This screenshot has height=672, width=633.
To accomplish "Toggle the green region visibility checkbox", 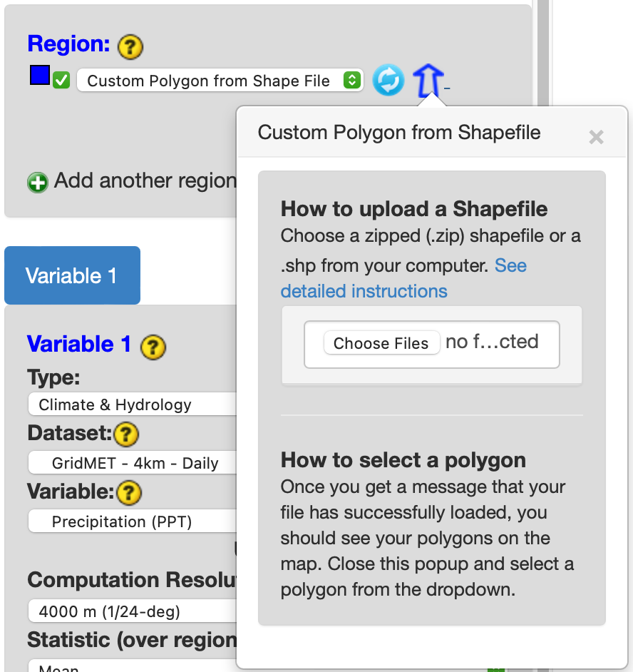I will point(61,81).
